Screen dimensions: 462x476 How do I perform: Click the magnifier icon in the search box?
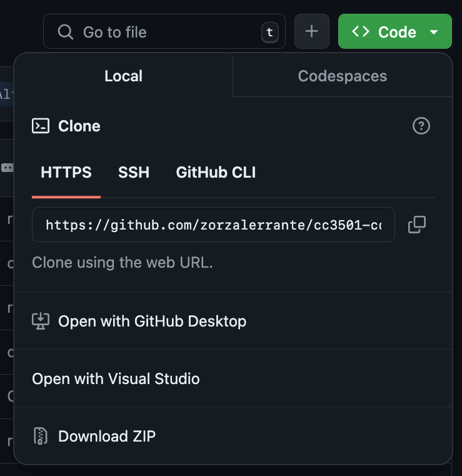(x=65, y=32)
